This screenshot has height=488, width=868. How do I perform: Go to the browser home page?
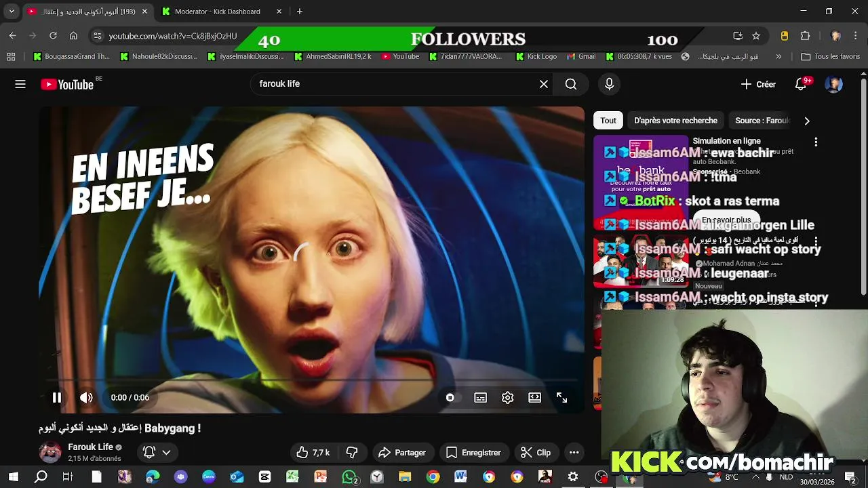coord(73,36)
